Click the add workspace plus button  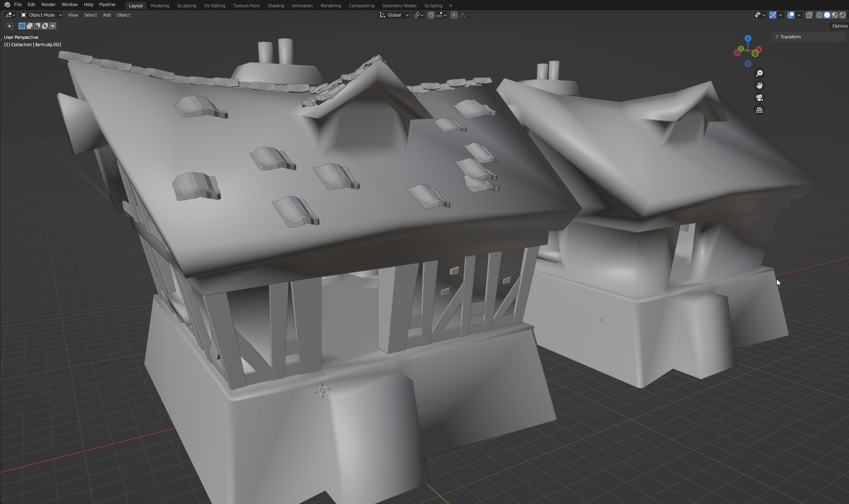point(450,6)
